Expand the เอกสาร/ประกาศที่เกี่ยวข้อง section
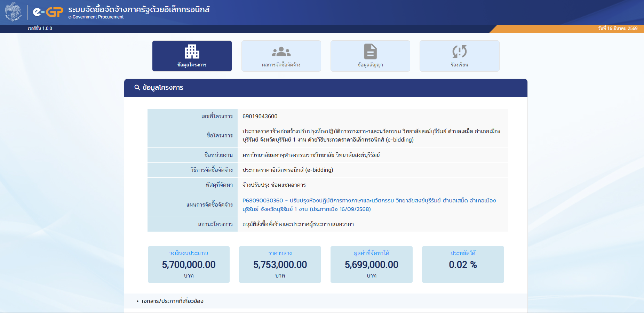Viewport: 644px width, 313px height. tap(172, 301)
